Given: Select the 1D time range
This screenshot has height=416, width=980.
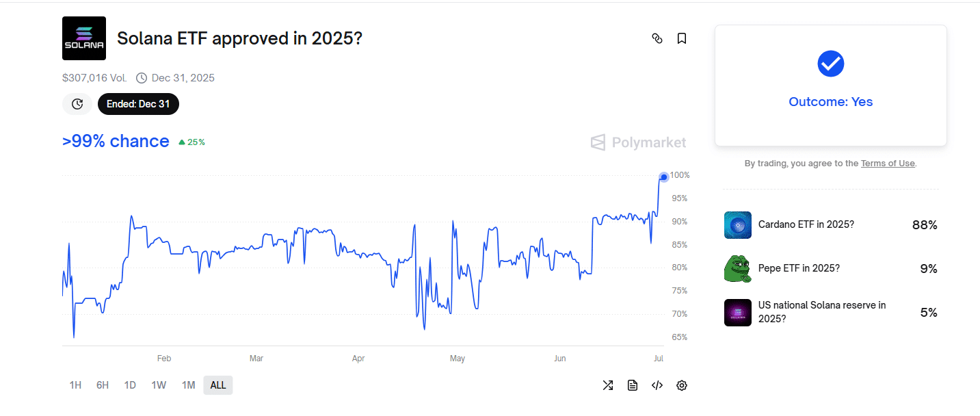Looking at the screenshot, I should 130,385.
